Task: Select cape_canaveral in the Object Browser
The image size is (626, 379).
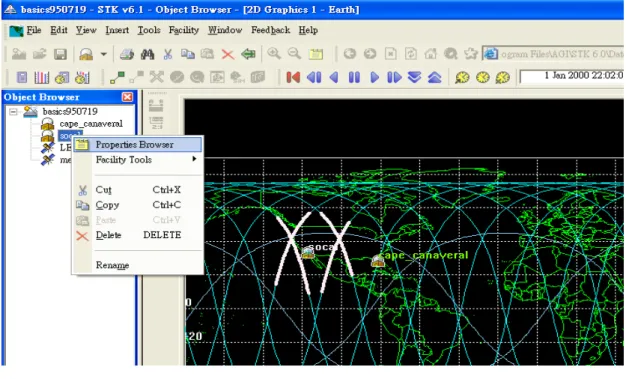Action: pos(91,124)
